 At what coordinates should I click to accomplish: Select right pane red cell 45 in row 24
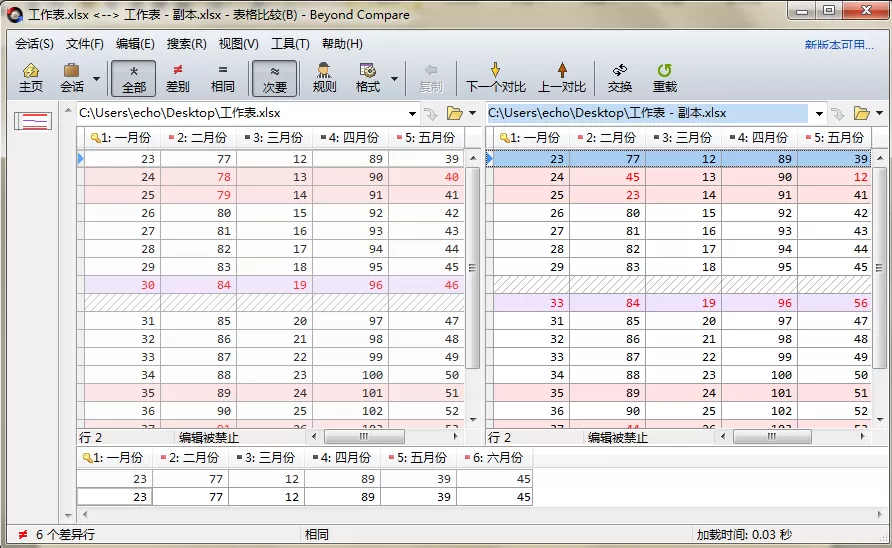608,177
